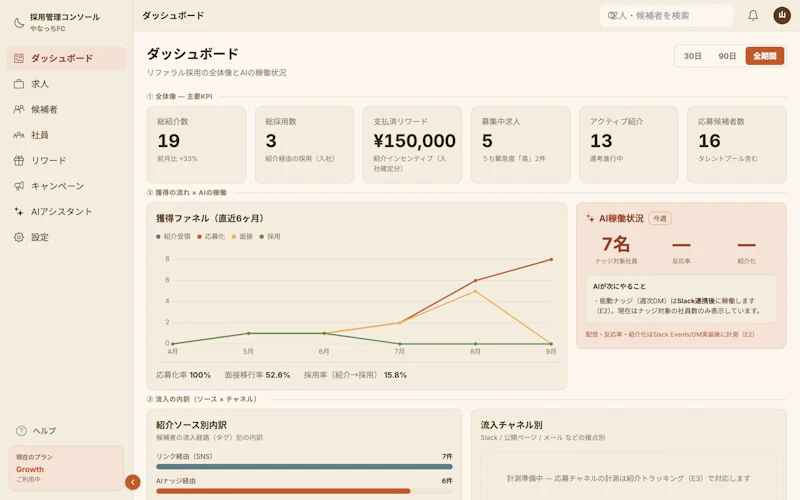Click the people icon next to 候補者

coord(19,109)
